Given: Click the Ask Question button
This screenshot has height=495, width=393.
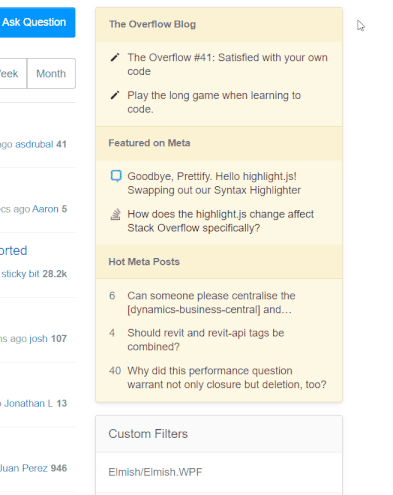Looking at the screenshot, I should point(34,22).
